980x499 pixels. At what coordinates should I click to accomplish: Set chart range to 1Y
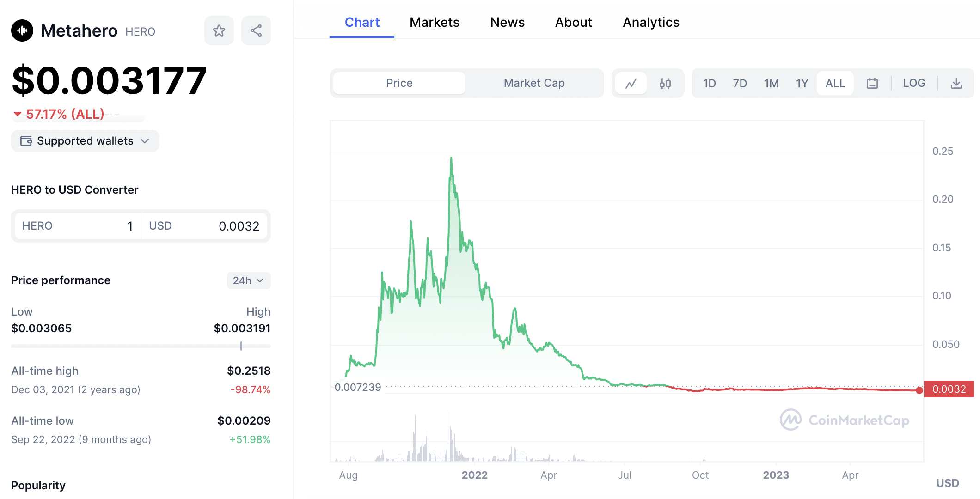coord(802,83)
